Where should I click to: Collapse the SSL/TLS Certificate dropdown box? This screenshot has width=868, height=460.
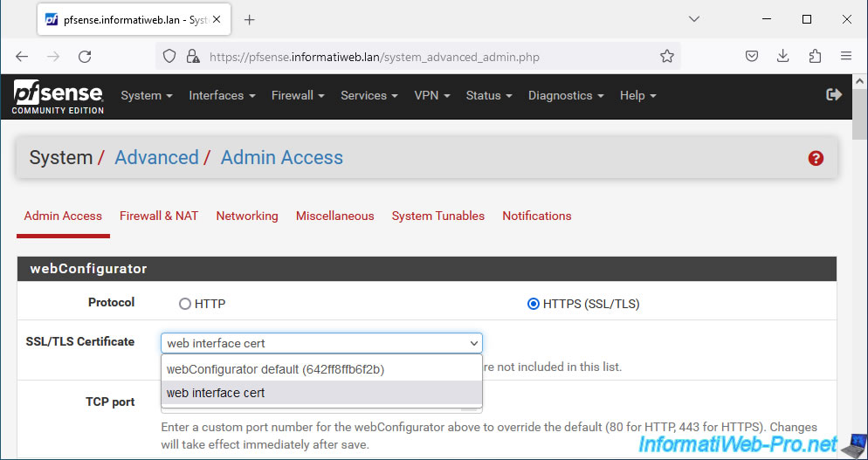[x=321, y=343]
